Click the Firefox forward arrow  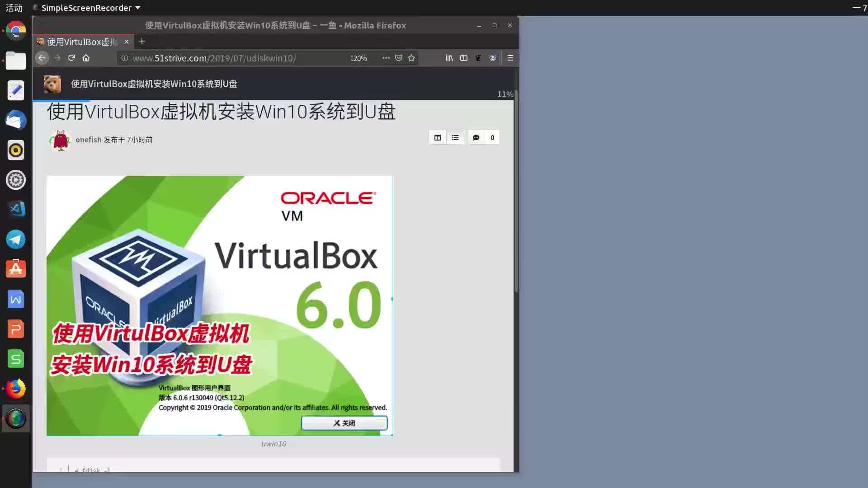click(57, 58)
